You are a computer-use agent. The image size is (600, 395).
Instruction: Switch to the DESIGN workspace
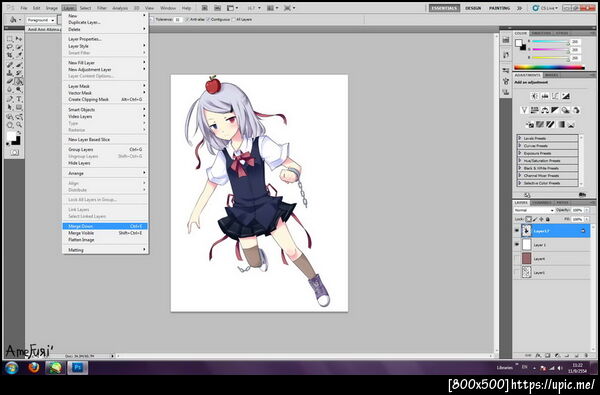click(473, 8)
